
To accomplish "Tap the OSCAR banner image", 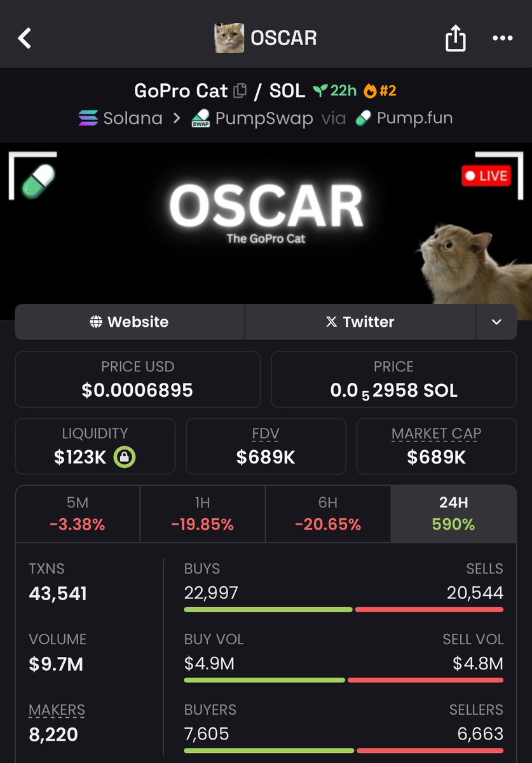I will tap(266, 227).
